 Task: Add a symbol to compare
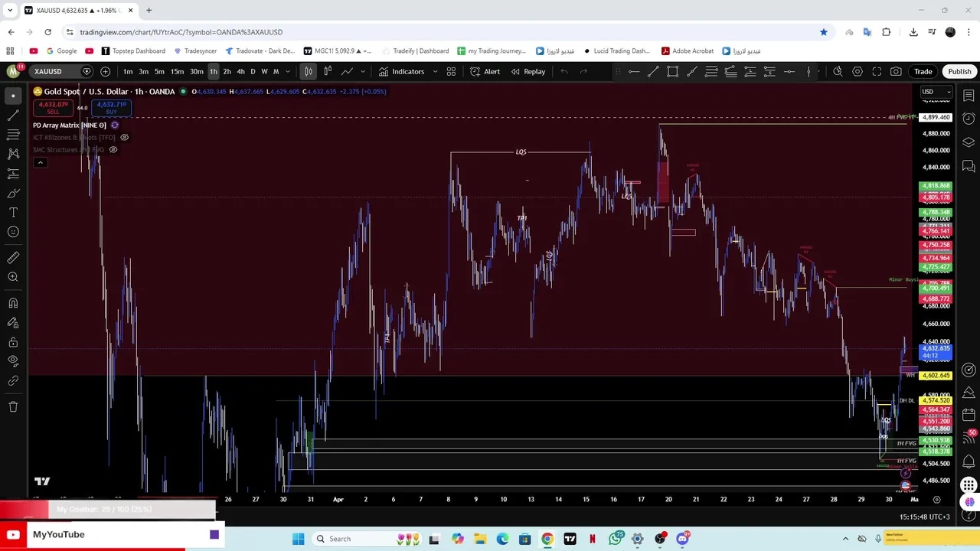click(105, 71)
